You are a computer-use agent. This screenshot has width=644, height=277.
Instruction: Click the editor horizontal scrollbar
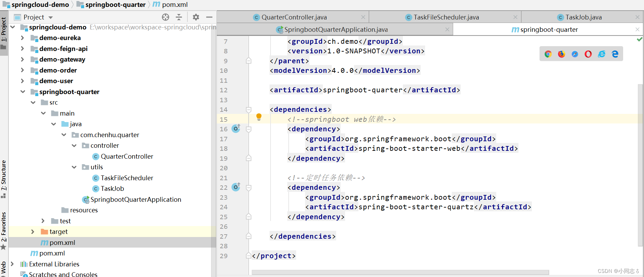pyautogui.click(x=400, y=272)
